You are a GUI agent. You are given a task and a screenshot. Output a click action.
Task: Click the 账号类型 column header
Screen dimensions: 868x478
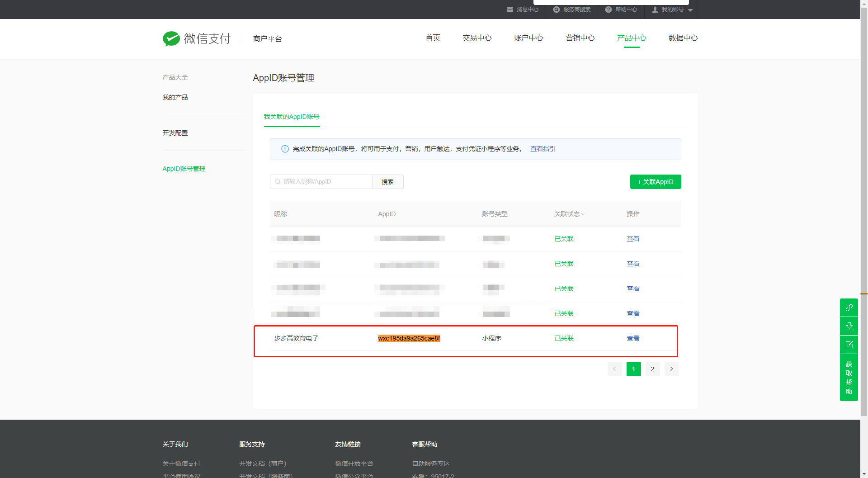[x=495, y=214]
